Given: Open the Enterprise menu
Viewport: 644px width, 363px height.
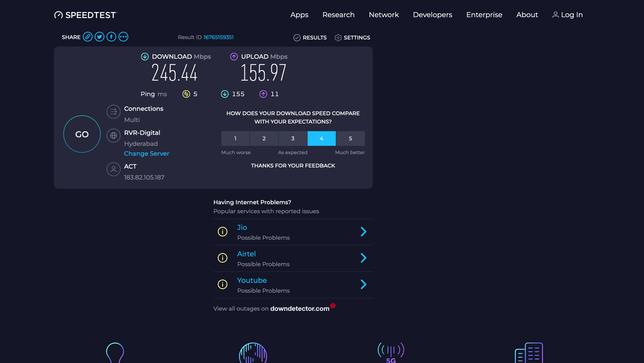Looking at the screenshot, I should pos(484,15).
